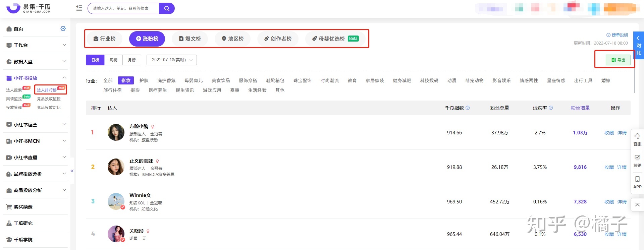Switch to the 母婴优选榜 Beta tab
Screen dimensions: 644x250
coord(335,39)
